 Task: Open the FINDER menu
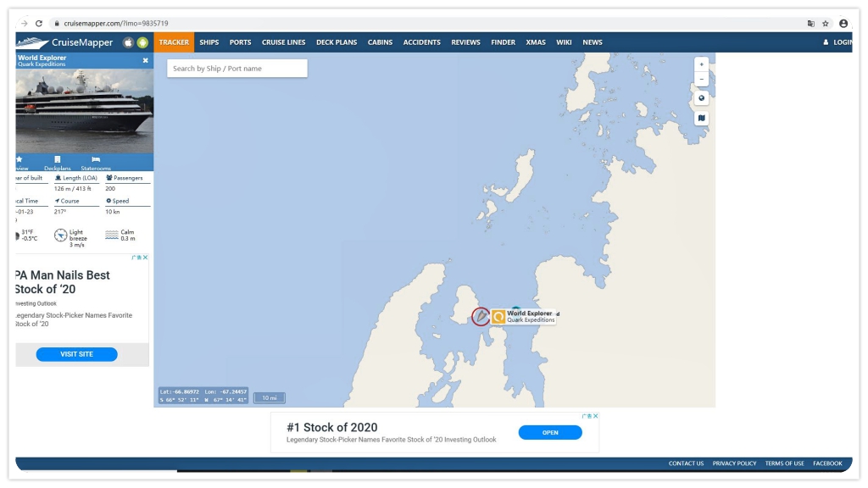pos(504,42)
